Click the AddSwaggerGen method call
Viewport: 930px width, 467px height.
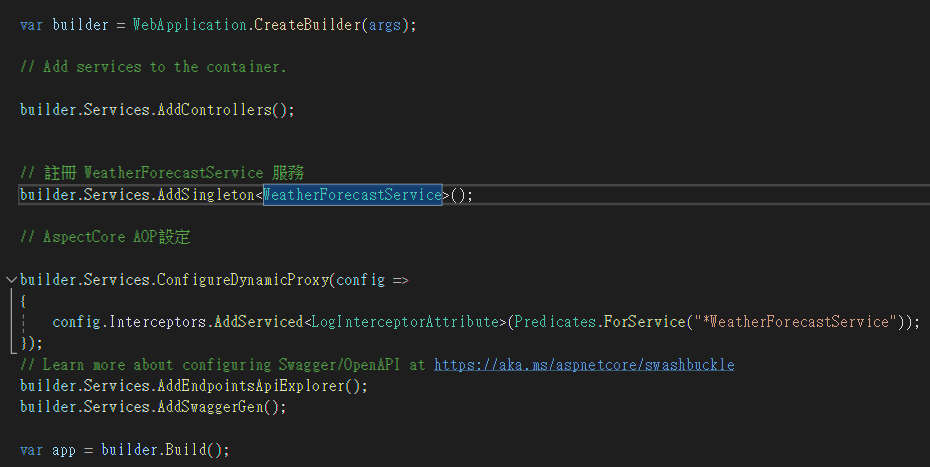pos(210,406)
